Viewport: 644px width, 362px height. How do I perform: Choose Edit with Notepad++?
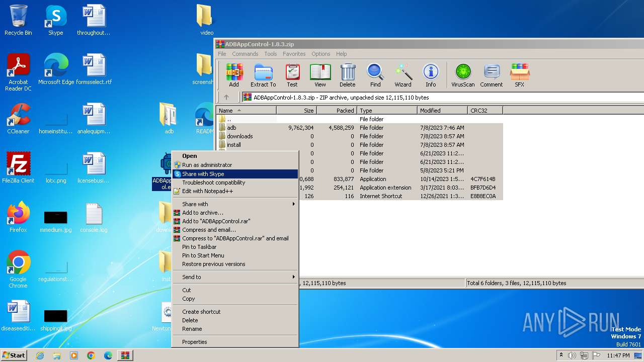pyautogui.click(x=235, y=191)
